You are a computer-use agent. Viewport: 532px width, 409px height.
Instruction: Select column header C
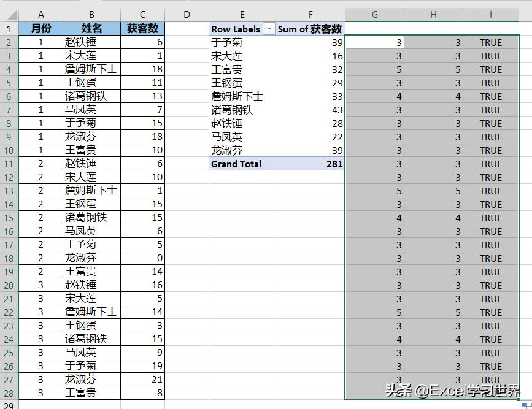coord(142,13)
